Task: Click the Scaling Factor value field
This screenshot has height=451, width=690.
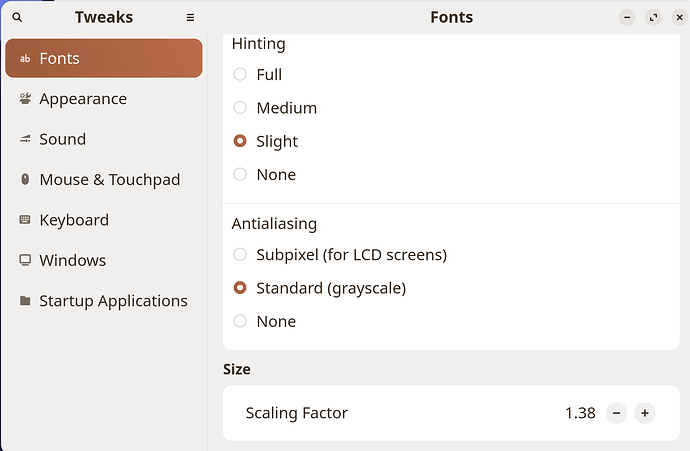Action: tap(579, 413)
